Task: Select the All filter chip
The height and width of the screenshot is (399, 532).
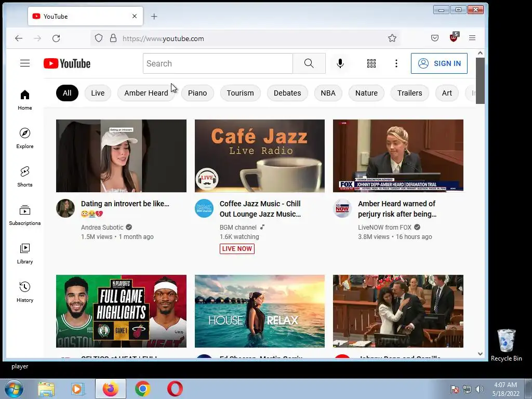Action: [67, 93]
